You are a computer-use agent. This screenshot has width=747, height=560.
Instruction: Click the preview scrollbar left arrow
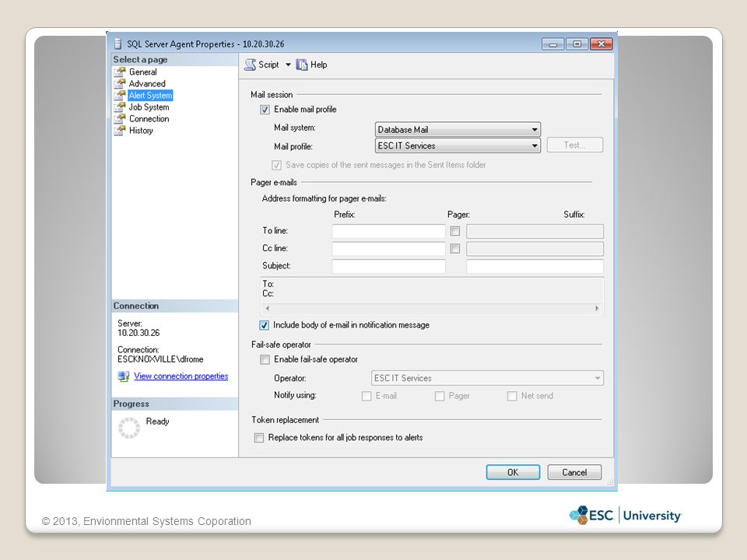click(x=267, y=309)
